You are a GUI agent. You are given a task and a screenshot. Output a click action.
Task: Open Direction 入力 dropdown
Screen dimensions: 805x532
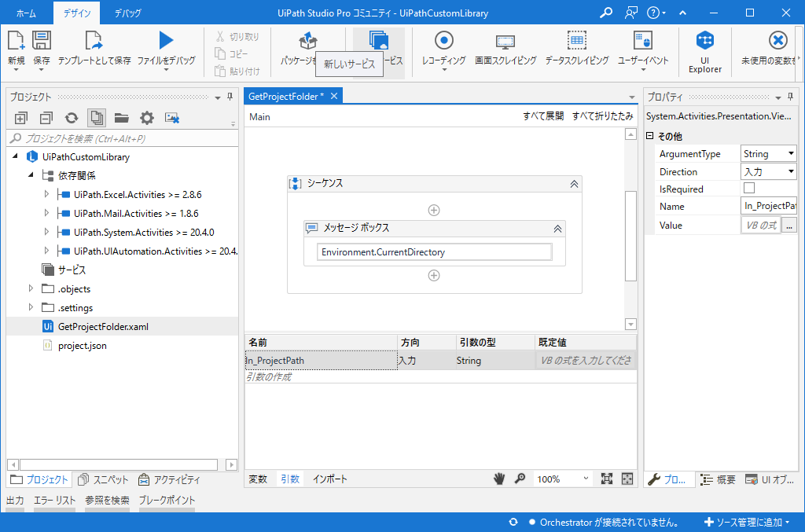[x=791, y=171]
